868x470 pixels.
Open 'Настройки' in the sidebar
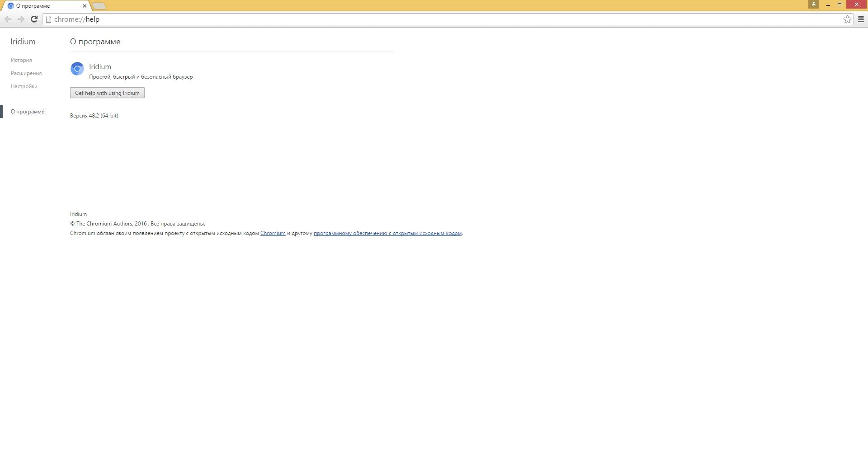(24, 86)
